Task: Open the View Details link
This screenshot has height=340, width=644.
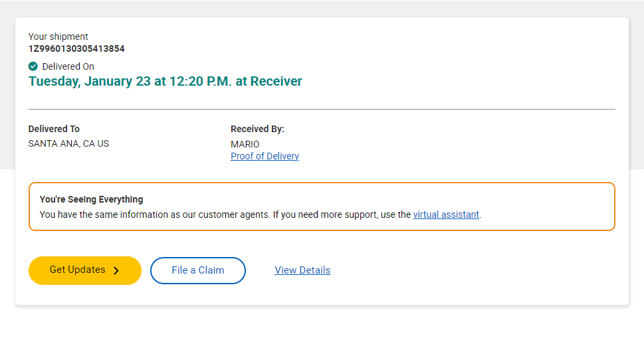Action: [302, 270]
